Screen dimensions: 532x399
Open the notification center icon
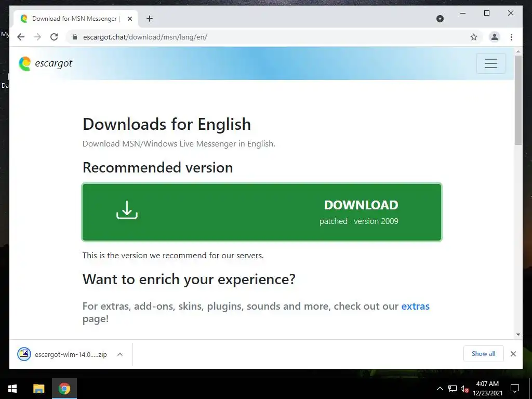pyautogui.click(x=515, y=389)
